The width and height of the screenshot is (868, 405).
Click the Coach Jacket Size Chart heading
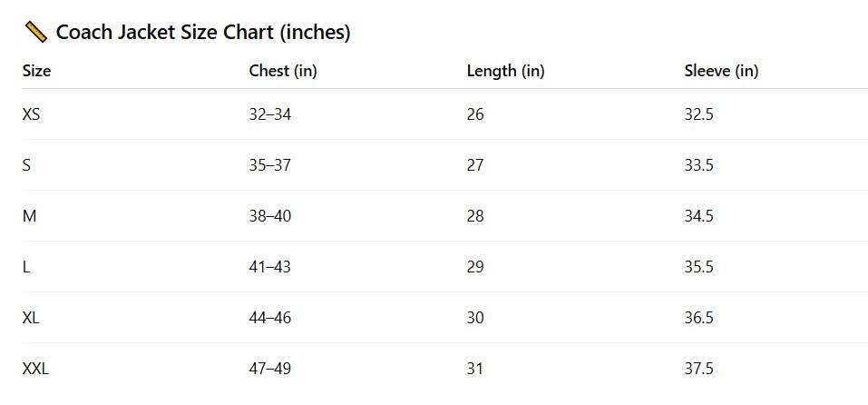click(202, 33)
